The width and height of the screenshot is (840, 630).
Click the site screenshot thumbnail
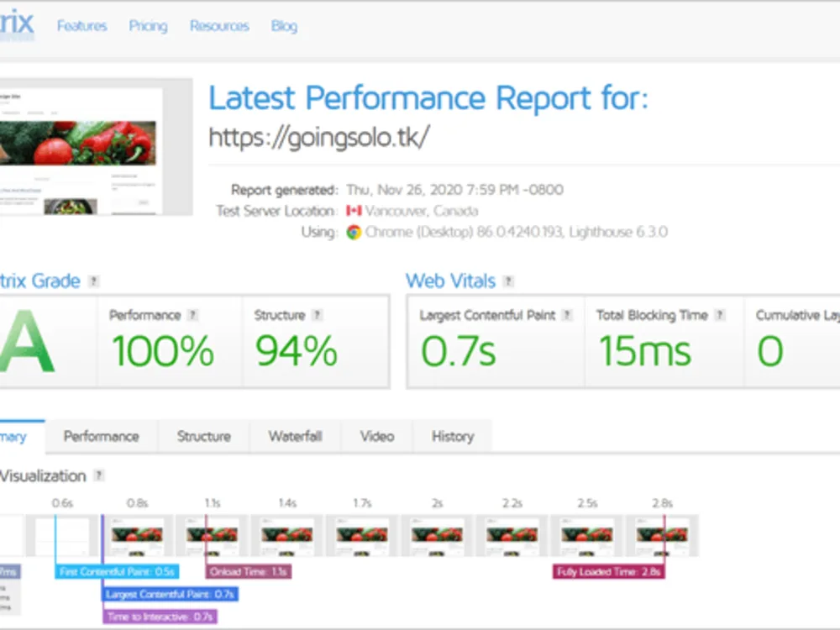(x=97, y=147)
